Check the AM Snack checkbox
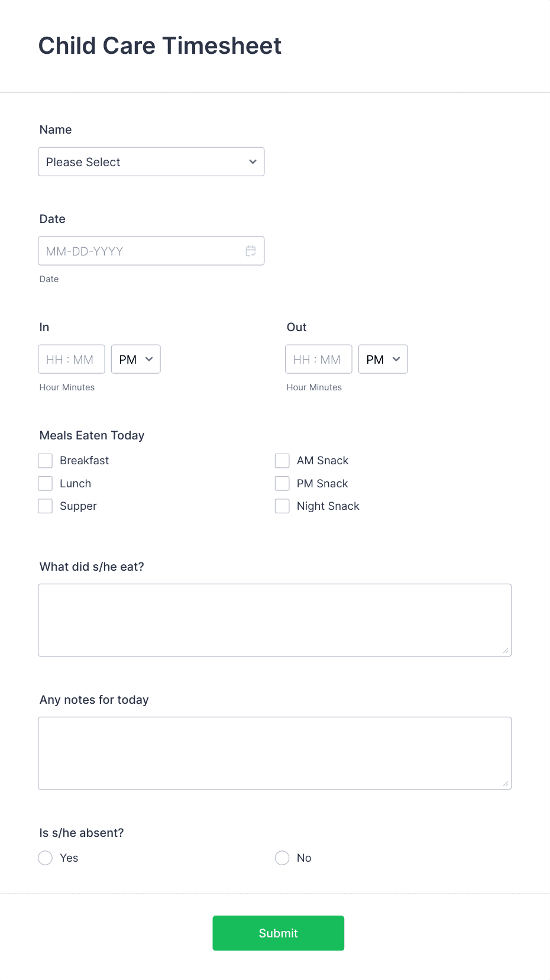 tap(282, 460)
